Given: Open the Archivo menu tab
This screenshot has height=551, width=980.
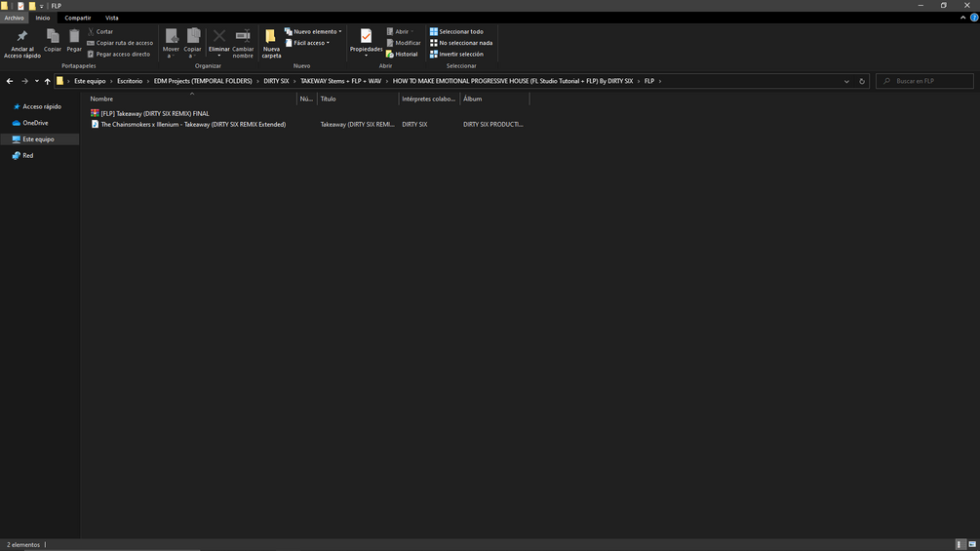Looking at the screenshot, I should coord(14,18).
